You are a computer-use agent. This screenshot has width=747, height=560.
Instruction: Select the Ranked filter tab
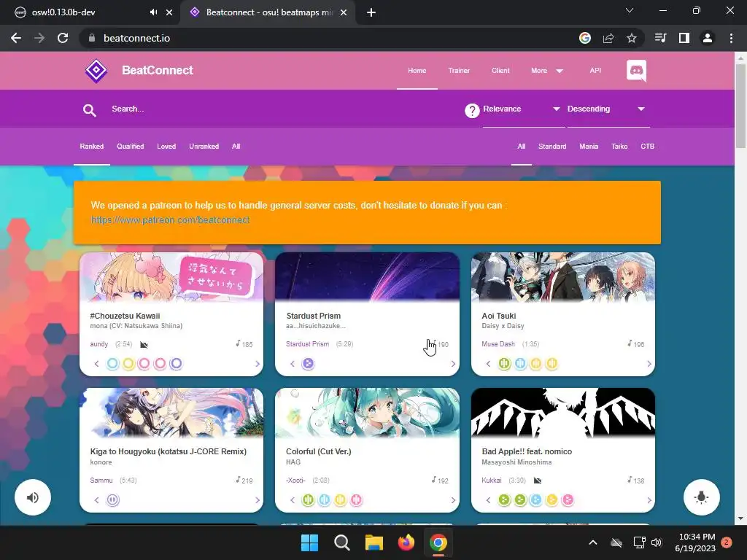click(x=91, y=146)
